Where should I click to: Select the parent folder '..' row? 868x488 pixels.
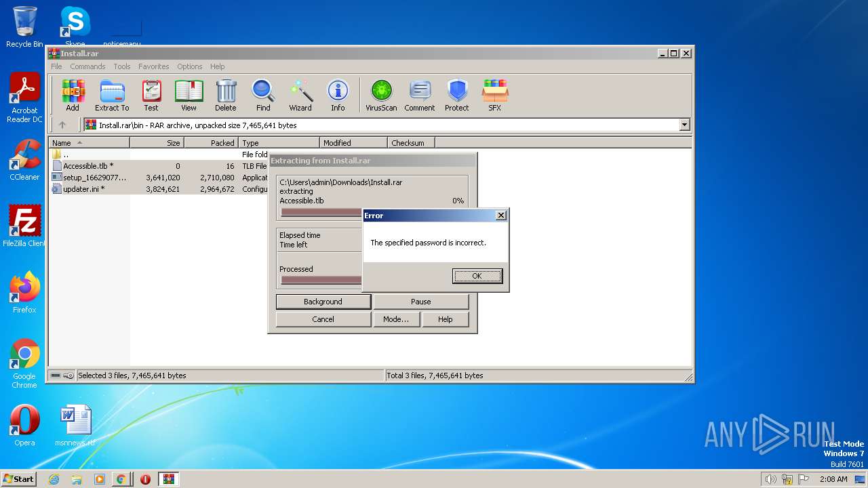point(159,155)
